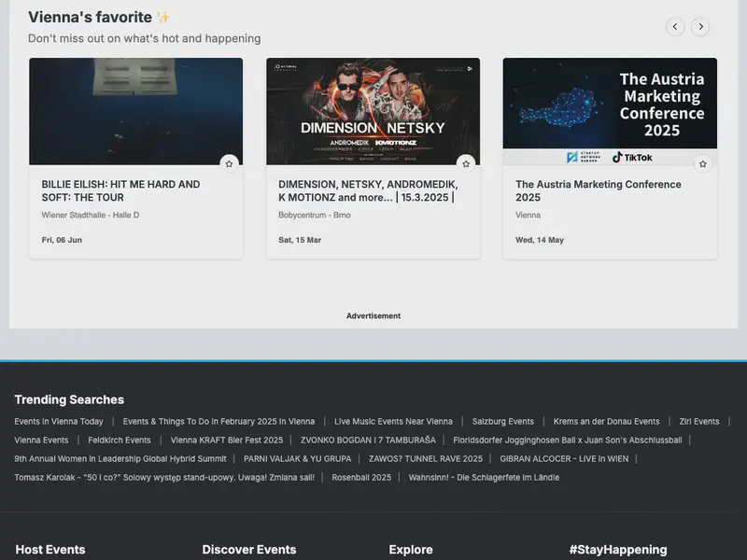Select the #StayHappening footer heading
The height and width of the screenshot is (560, 747).
[x=618, y=550]
